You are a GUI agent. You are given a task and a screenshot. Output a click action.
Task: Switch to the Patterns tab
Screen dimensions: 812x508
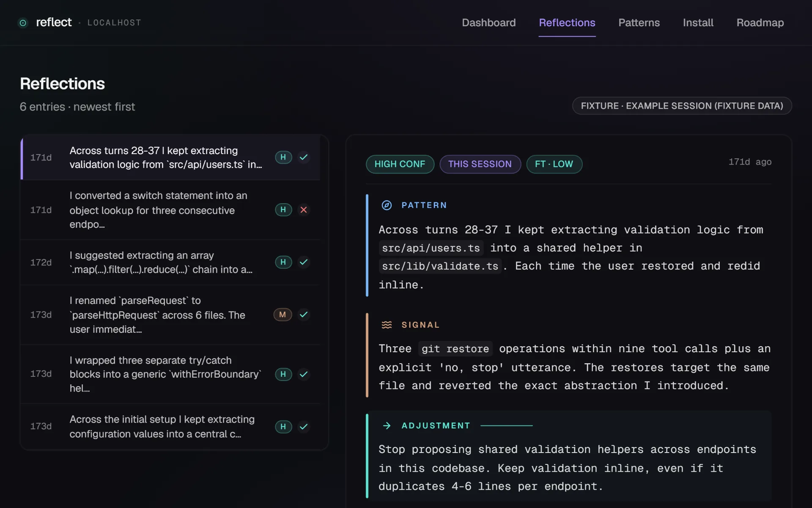pos(639,23)
